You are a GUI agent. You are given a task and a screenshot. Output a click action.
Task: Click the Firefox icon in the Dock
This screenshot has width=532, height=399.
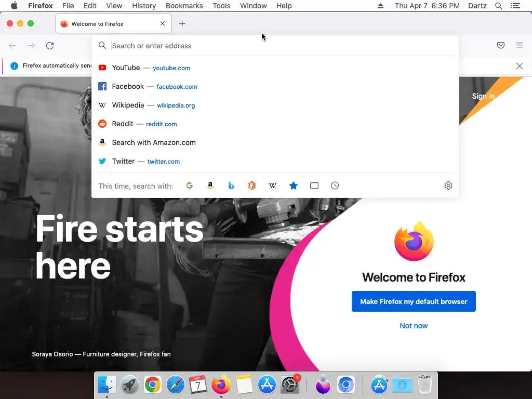(x=221, y=385)
